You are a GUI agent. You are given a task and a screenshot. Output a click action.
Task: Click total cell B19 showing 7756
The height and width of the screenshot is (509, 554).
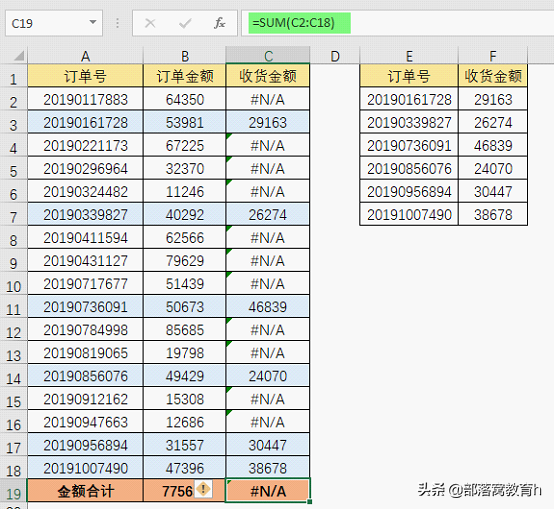click(x=185, y=491)
